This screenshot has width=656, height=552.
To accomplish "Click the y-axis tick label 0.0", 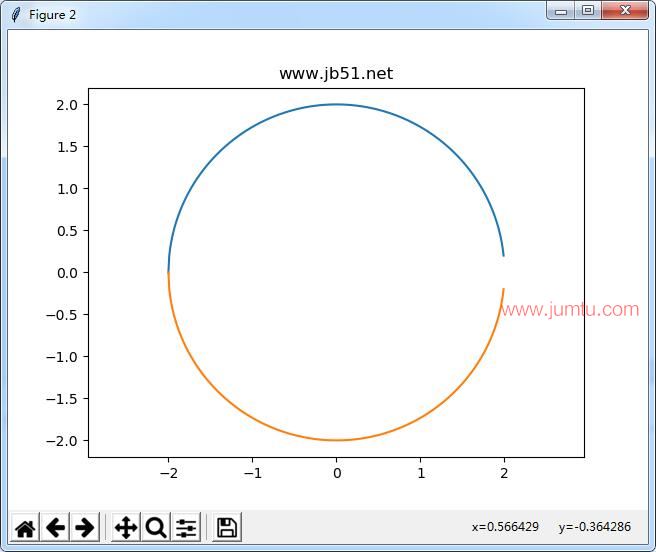I will [x=67, y=273].
